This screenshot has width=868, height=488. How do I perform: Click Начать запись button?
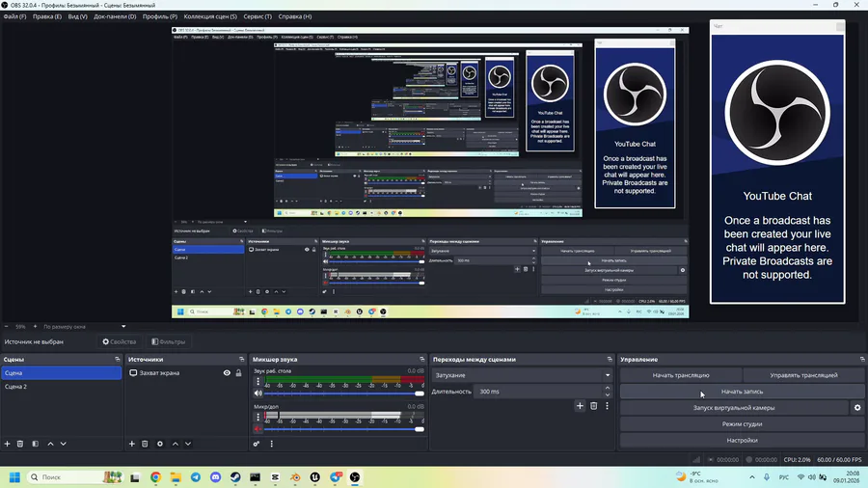742,392
